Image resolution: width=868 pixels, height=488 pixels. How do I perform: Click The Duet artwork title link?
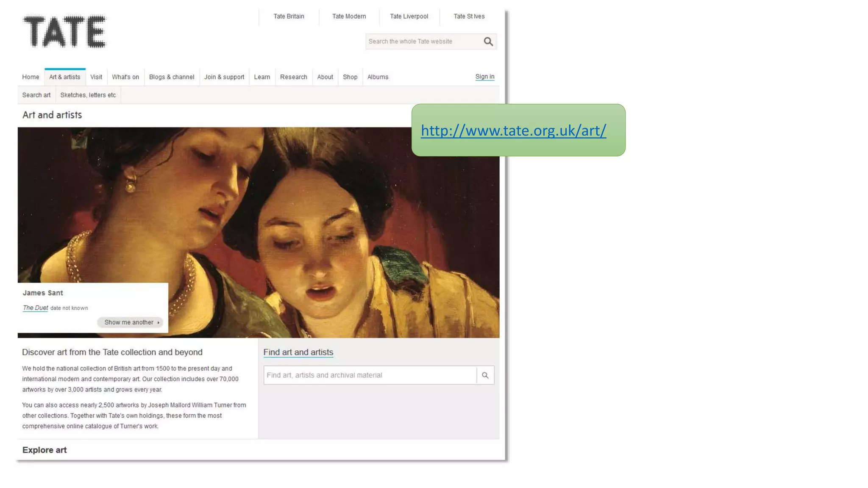pyautogui.click(x=35, y=308)
